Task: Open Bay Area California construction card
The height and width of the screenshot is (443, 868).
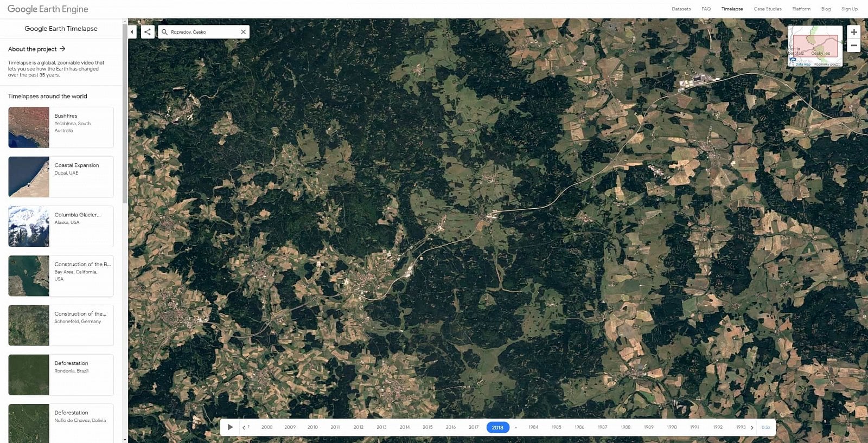Action: 61,276
